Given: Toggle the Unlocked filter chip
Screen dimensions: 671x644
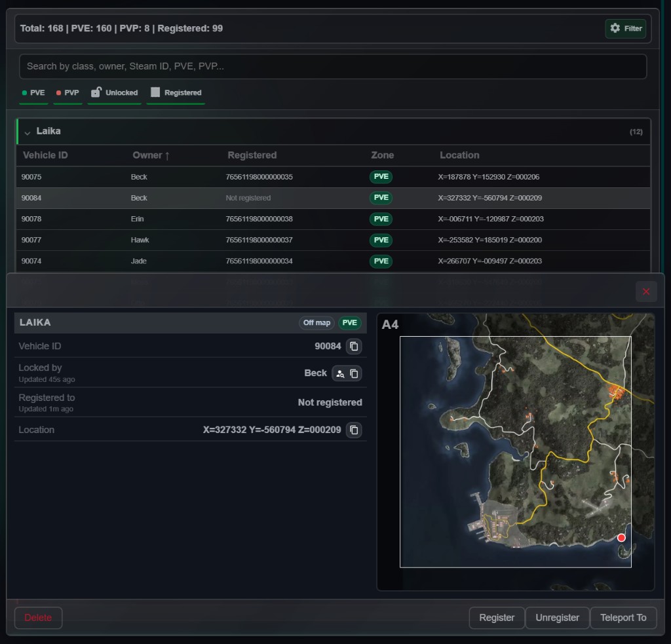Looking at the screenshot, I should coord(114,93).
